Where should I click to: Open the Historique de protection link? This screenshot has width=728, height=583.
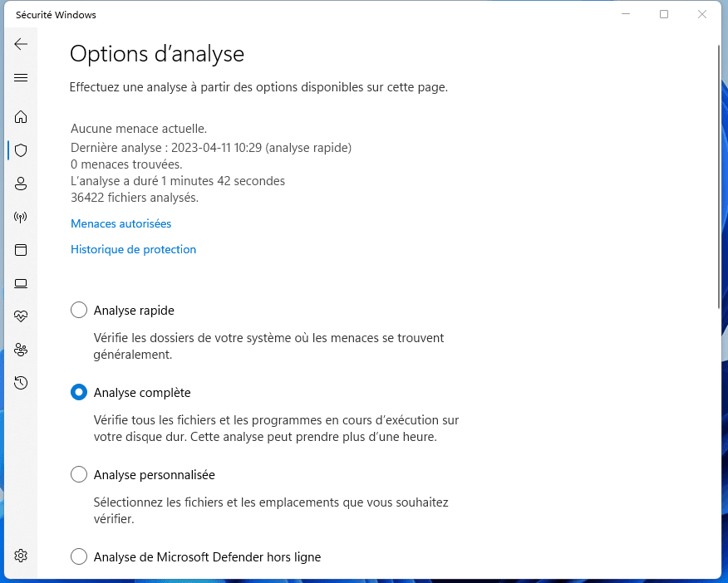point(133,249)
